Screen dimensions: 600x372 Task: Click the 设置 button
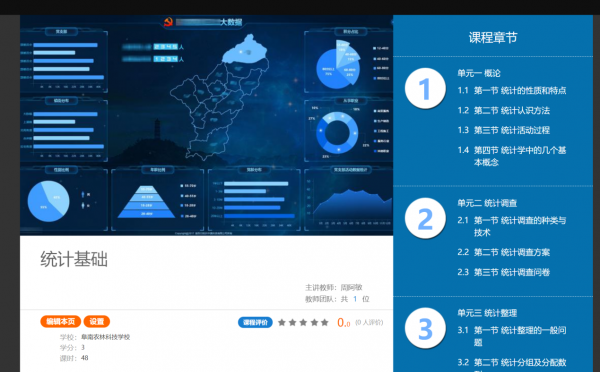(x=96, y=321)
